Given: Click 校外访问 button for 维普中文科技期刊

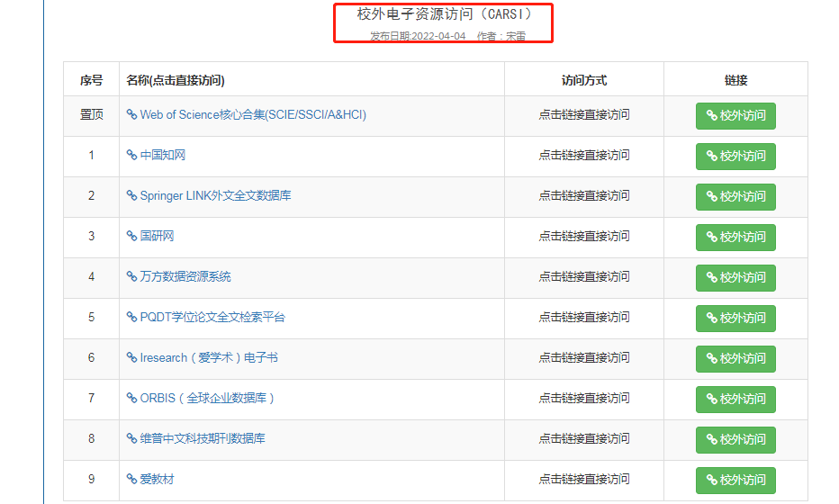Looking at the screenshot, I should [735, 440].
